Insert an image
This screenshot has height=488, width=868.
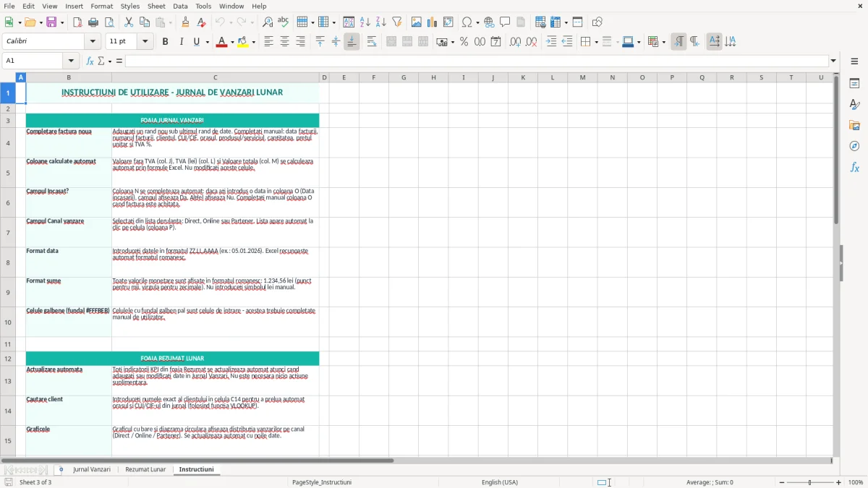click(417, 22)
